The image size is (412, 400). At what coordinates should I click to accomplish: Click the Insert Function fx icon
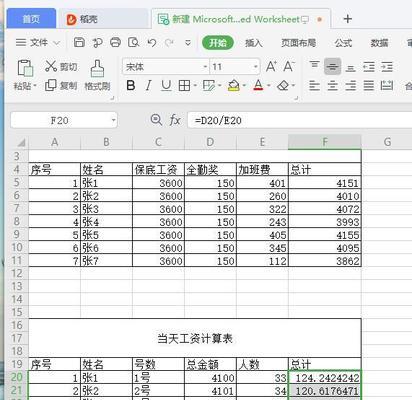pyautogui.click(x=175, y=120)
